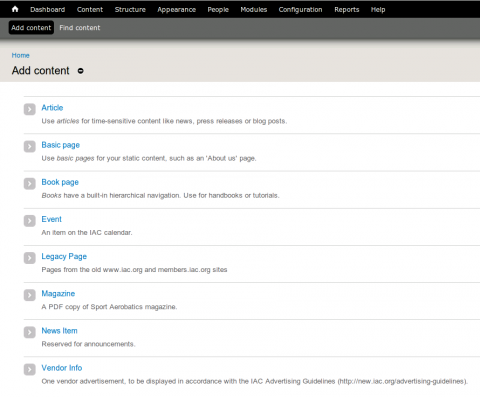Screen dimensions: 480x397
Task: Click the text "An item on the IAC calendar."
Action: point(87,232)
